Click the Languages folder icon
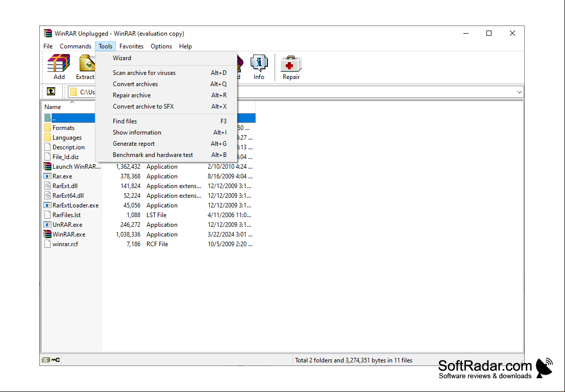Image resolution: width=565 pixels, height=392 pixels. (x=47, y=138)
